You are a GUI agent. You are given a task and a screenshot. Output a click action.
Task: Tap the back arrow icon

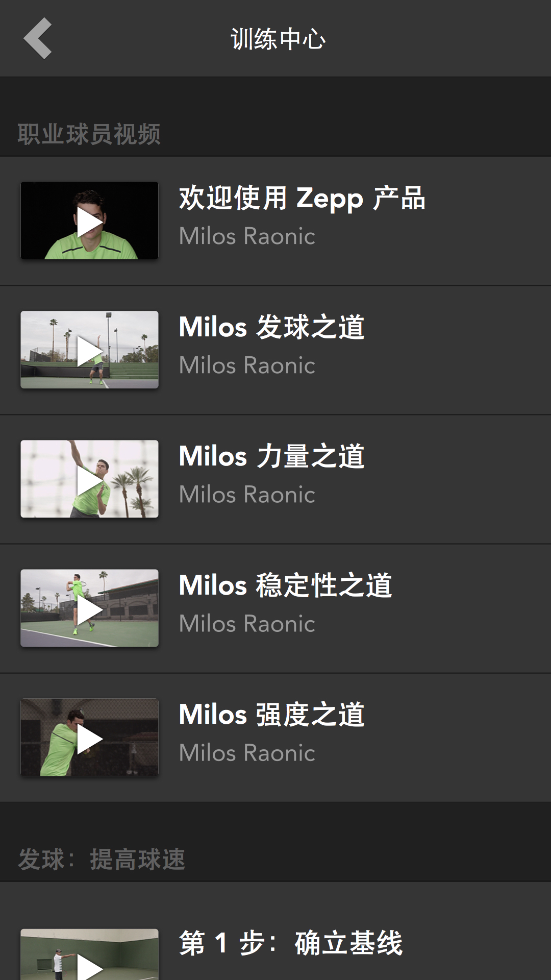pos(38,38)
